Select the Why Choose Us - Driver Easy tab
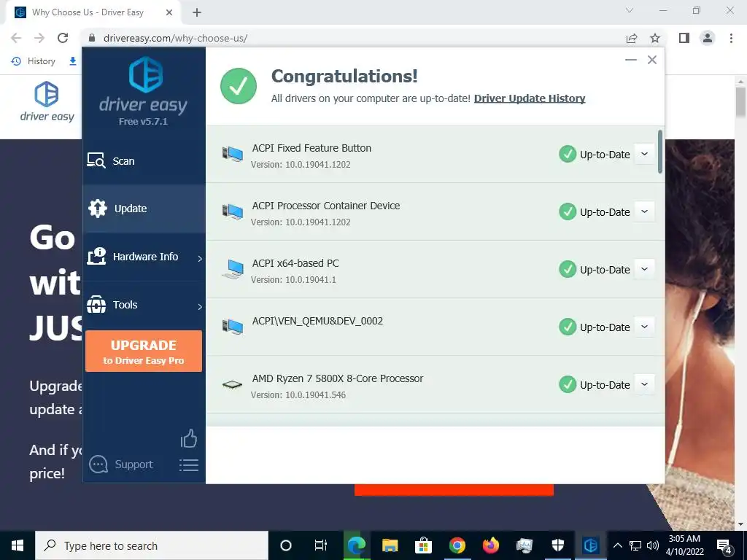This screenshot has height=560, width=747. point(93,12)
